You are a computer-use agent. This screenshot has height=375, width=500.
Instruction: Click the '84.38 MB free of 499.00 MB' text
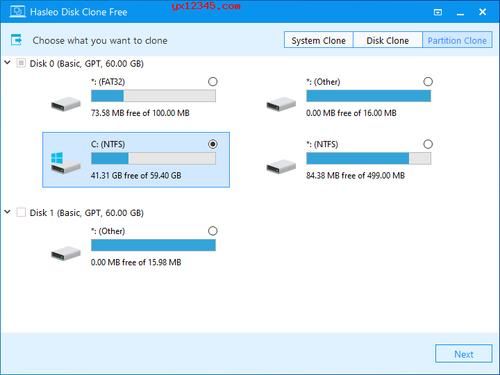355,175
